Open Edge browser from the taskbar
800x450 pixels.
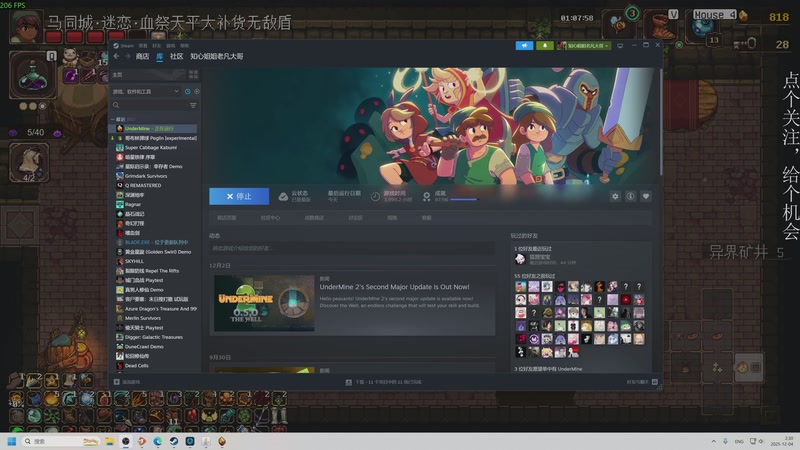coord(158,441)
